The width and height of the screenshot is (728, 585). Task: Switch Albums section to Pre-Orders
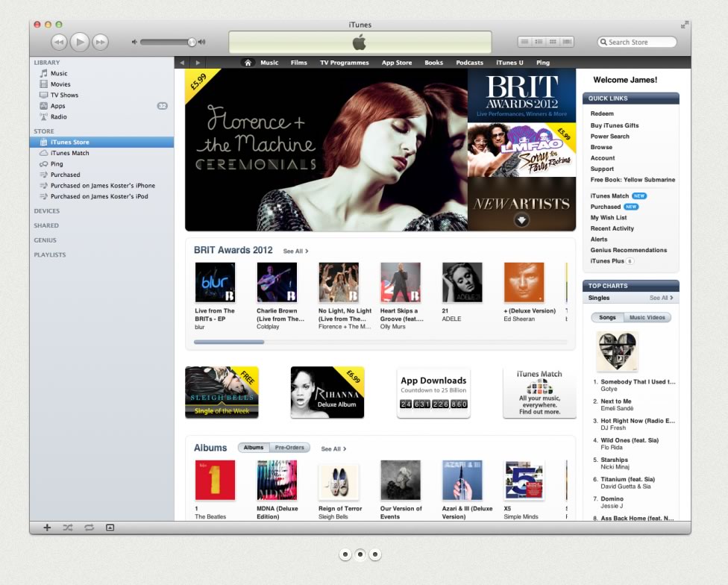[x=289, y=448]
